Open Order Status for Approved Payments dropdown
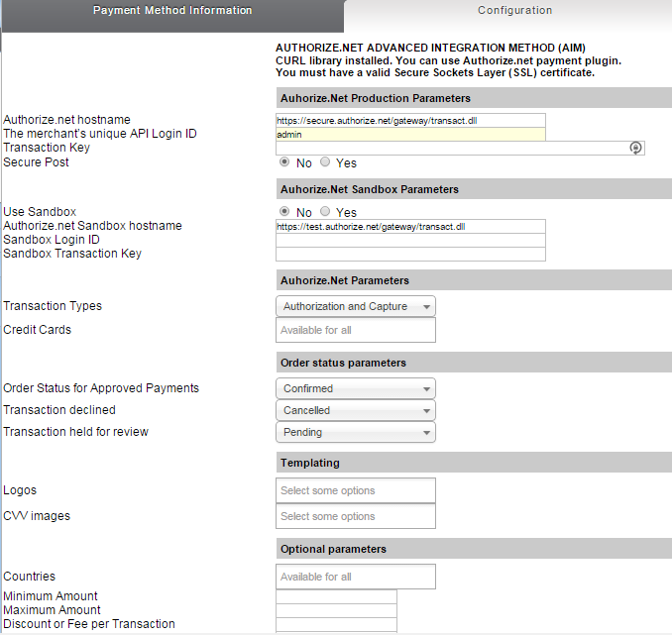This screenshot has width=672, height=635. (356, 388)
